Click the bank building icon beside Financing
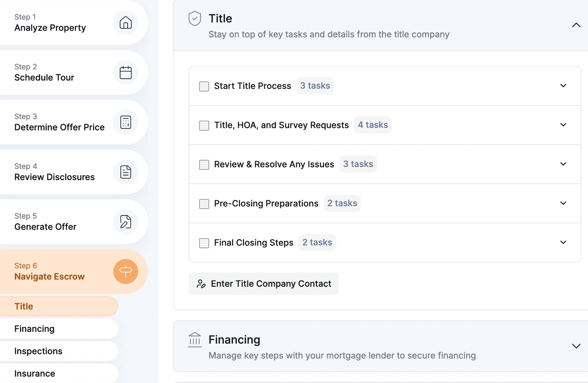 195,340
